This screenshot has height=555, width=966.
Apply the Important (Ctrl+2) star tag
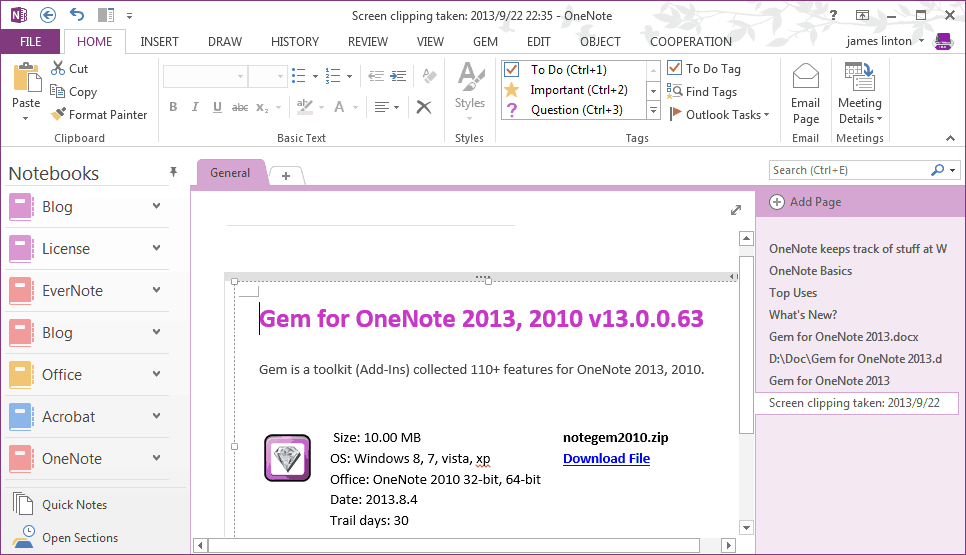574,90
